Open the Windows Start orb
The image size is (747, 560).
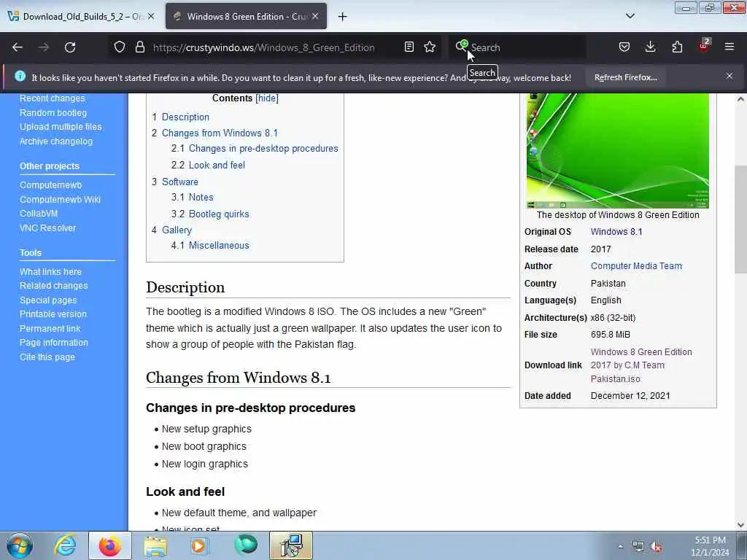(x=20, y=545)
